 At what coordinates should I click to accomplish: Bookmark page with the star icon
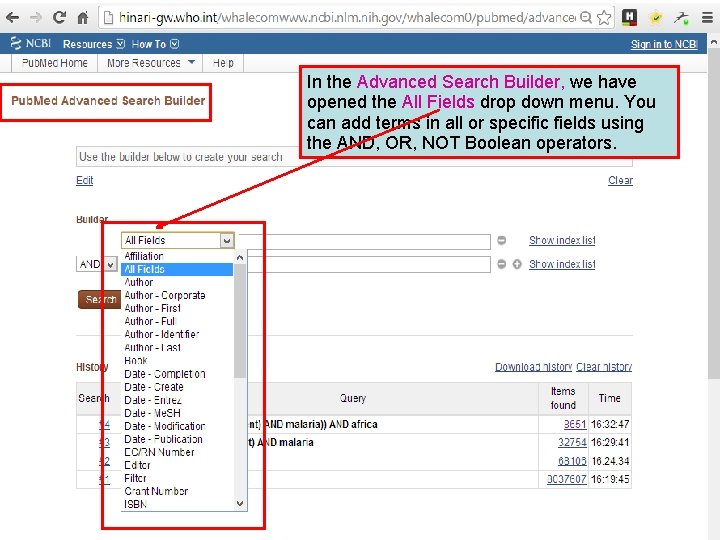tap(604, 18)
